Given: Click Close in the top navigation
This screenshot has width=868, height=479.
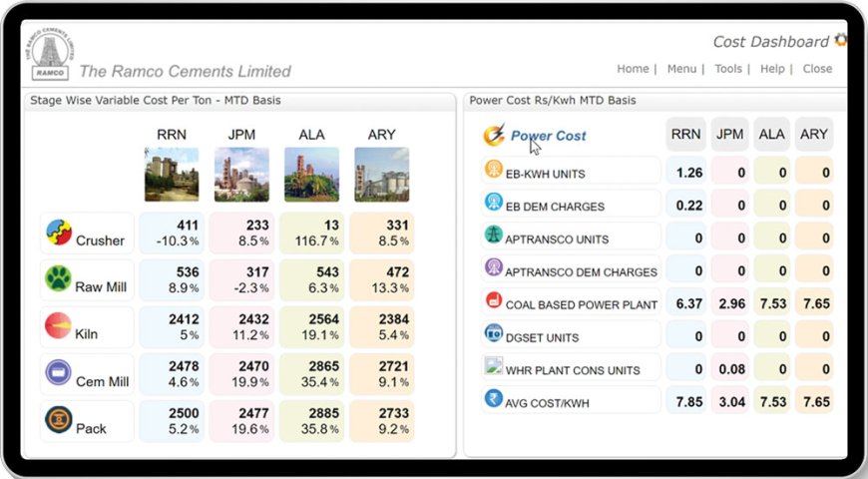Looking at the screenshot, I should click(817, 69).
